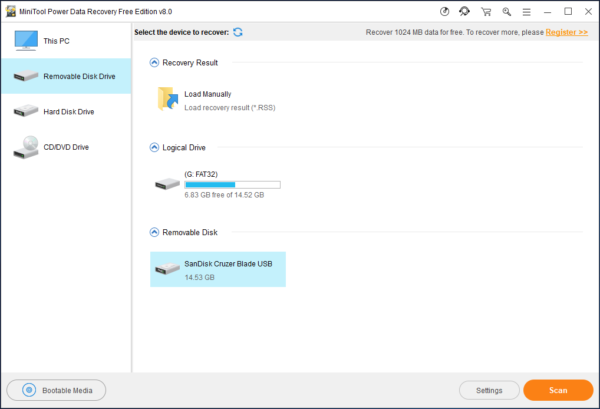Click 'Load recovery result (*.RSS)' text
The height and width of the screenshot is (409, 600).
230,108
